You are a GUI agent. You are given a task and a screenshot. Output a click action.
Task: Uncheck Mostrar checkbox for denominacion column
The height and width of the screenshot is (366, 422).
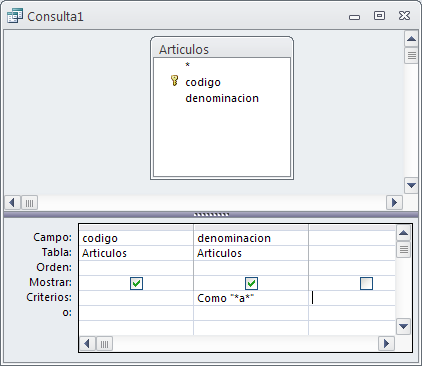click(251, 284)
